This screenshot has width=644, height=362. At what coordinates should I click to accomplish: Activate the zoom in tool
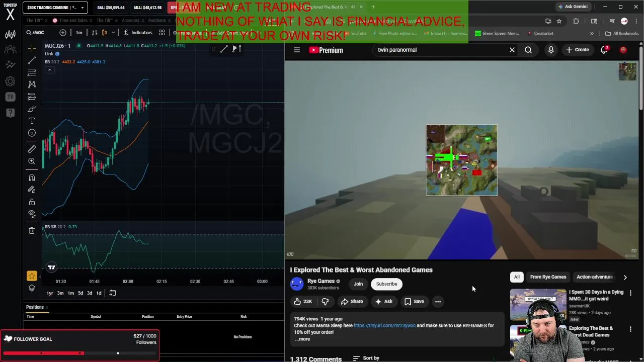click(x=32, y=161)
